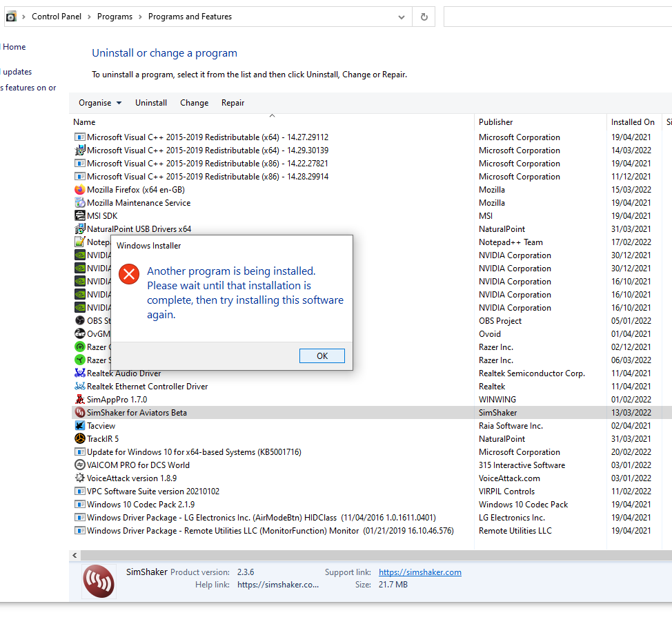Click the NaturalPoint USB Drivers icon
The image size is (672, 642).
click(80, 229)
